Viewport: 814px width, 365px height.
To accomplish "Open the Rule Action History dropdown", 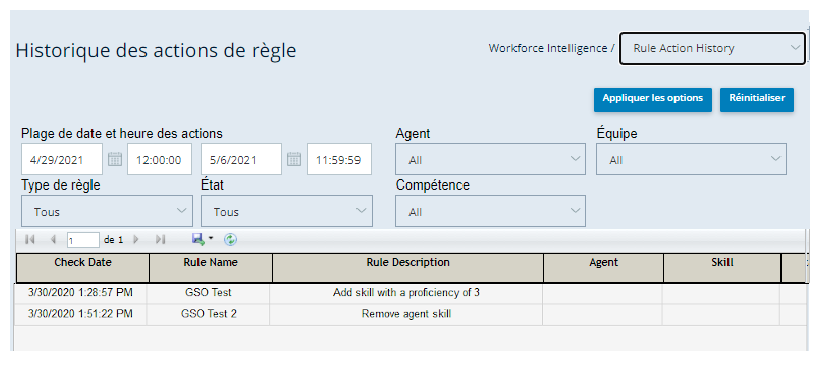I will pos(712,48).
